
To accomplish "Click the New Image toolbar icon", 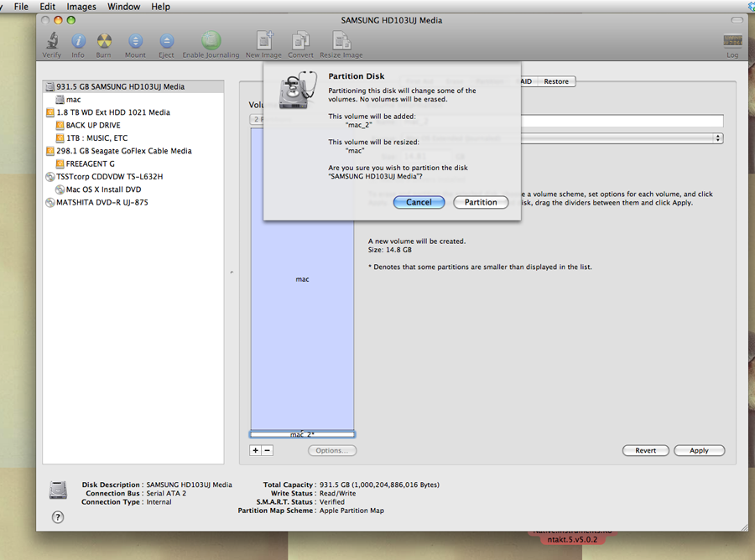I will pyautogui.click(x=264, y=40).
